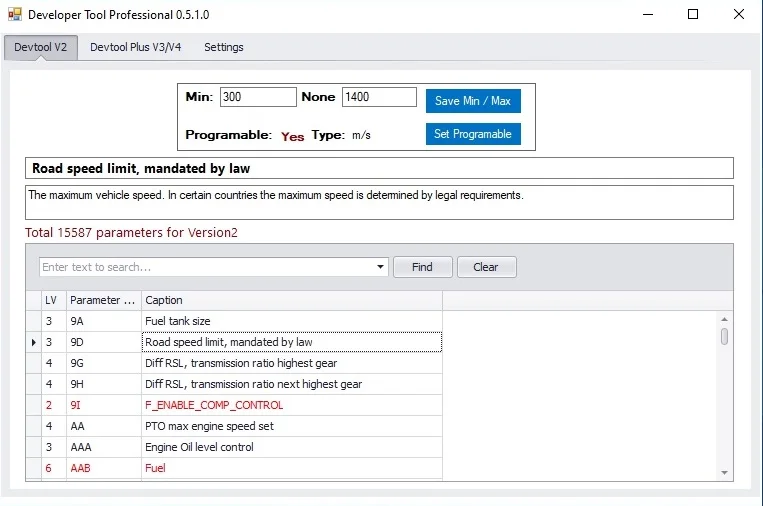Maximize the Developer Tool window

[693, 14]
